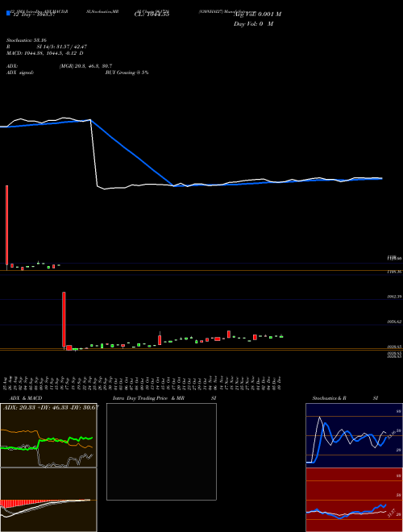This screenshot has height=532, width=403.
Task: Click the '1056.62' price axis label
Action: [x=394, y=322]
